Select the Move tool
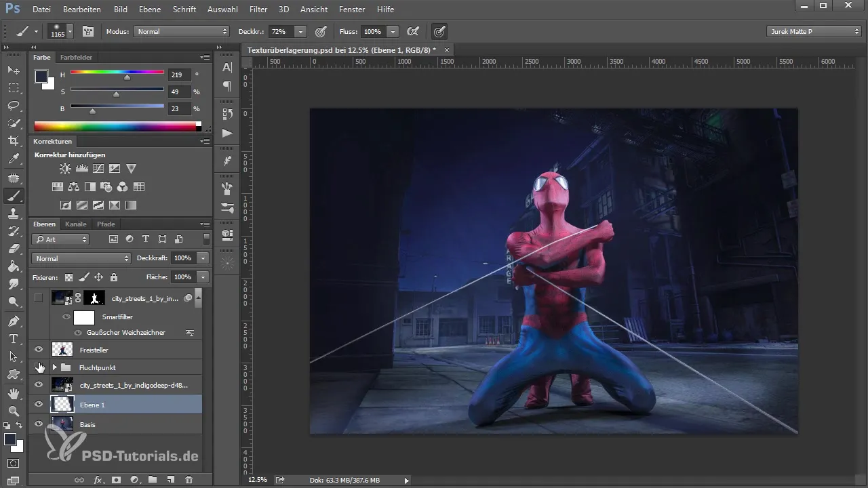 [14, 70]
